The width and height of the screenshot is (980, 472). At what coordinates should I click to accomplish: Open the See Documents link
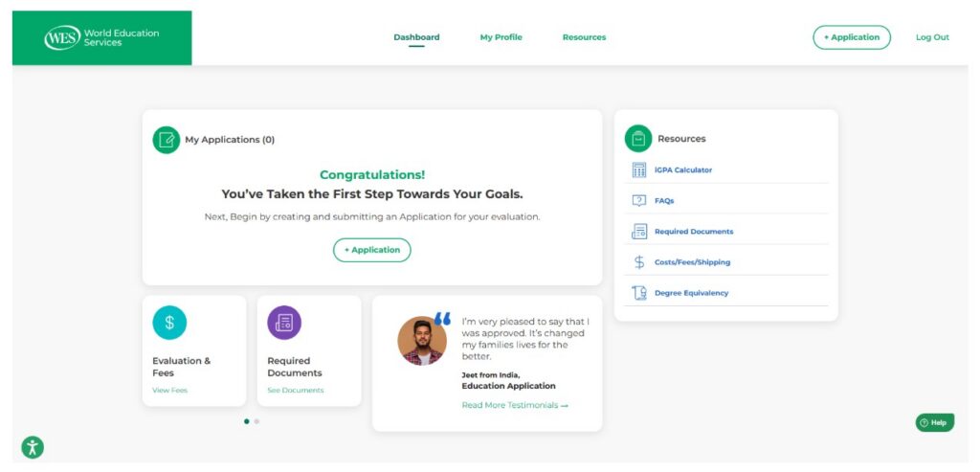click(295, 391)
